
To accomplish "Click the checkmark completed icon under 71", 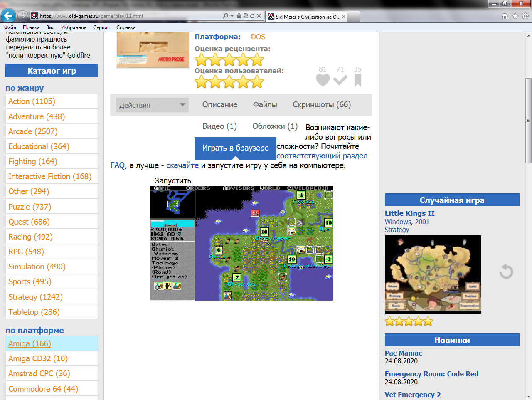I will [x=340, y=80].
